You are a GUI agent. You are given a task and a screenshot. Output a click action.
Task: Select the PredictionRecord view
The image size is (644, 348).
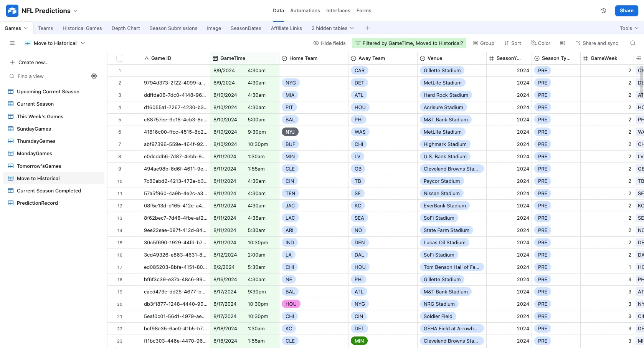pos(53,203)
